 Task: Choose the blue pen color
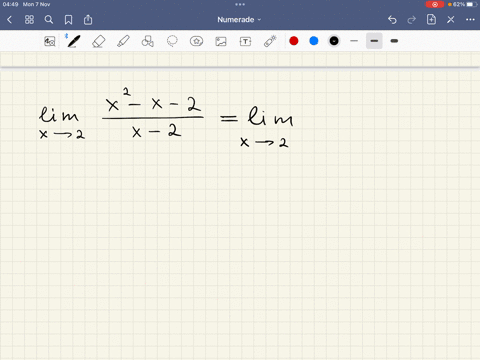(314, 41)
